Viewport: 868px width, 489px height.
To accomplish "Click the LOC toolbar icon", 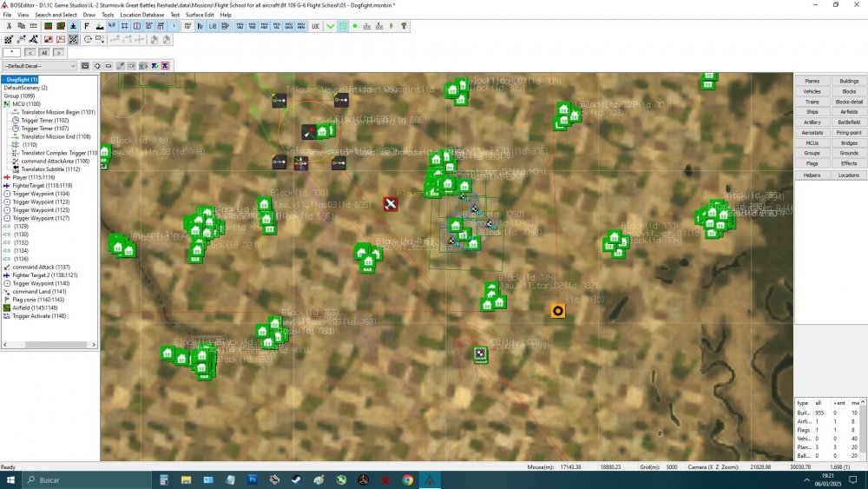I will pos(316,27).
